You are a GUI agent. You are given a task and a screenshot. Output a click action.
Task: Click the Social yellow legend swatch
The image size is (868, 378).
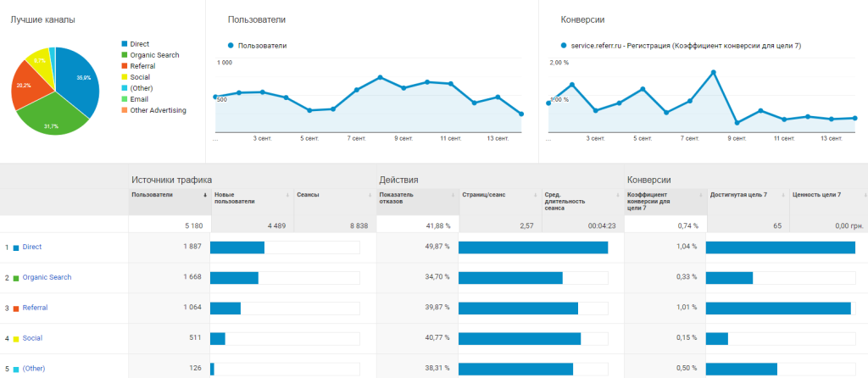(x=125, y=77)
